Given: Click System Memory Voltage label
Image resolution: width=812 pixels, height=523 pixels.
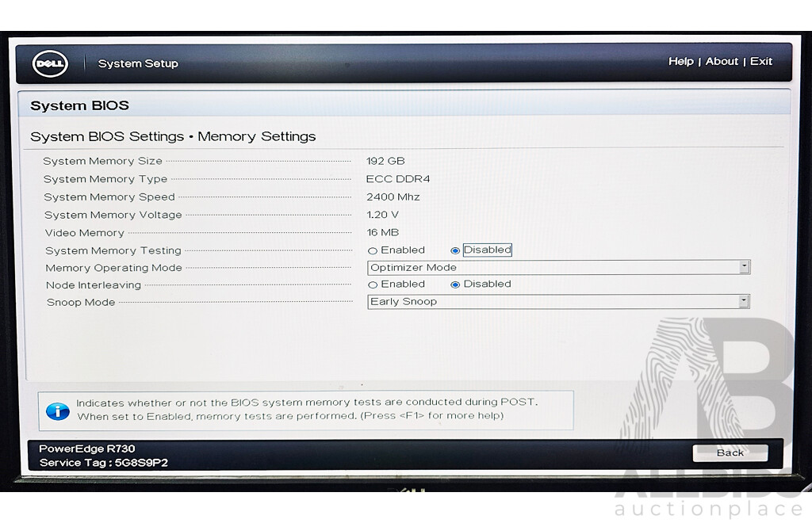Looking at the screenshot, I should point(113,215).
